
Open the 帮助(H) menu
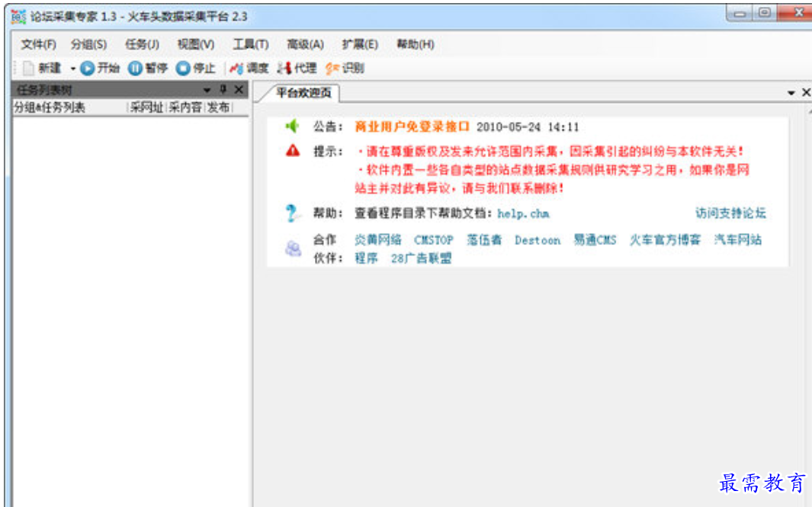pos(416,44)
